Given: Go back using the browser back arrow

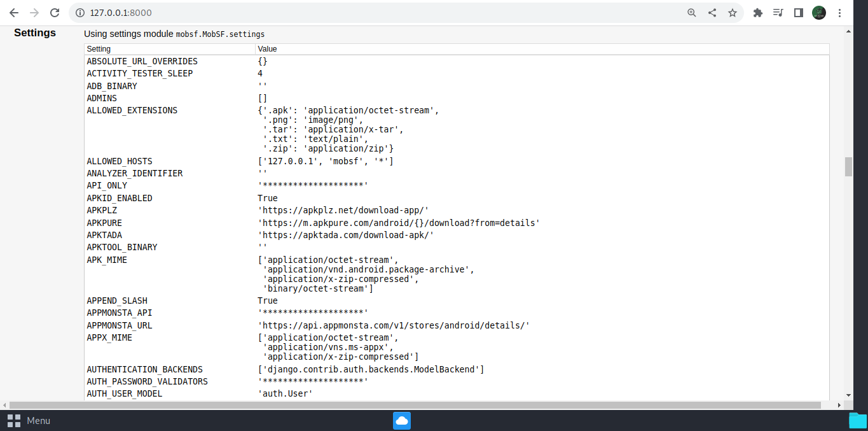Looking at the screenshot, I should (x=13, y=12).
